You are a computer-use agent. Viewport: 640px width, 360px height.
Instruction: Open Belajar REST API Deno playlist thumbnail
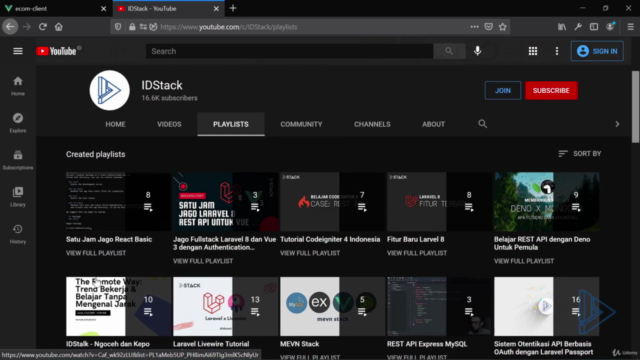point(547,202)
